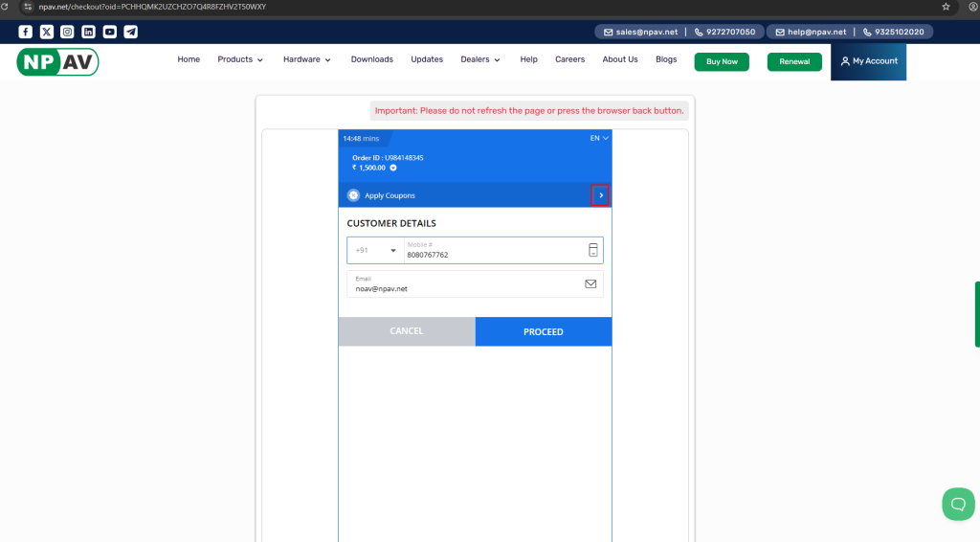The width and height of the screenshot is (980, 542).
Task: Open the Telegram social icon
Action: click(x=130, y=32)
